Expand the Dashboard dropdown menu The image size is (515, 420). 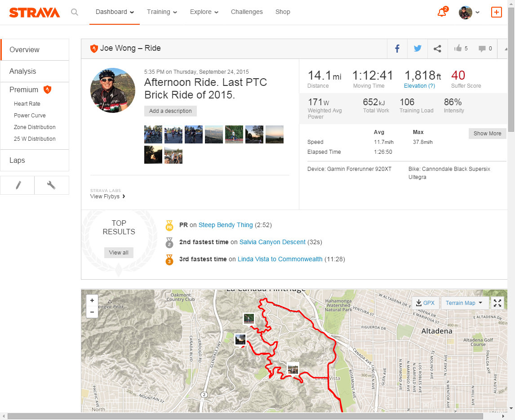pos(115,12)
